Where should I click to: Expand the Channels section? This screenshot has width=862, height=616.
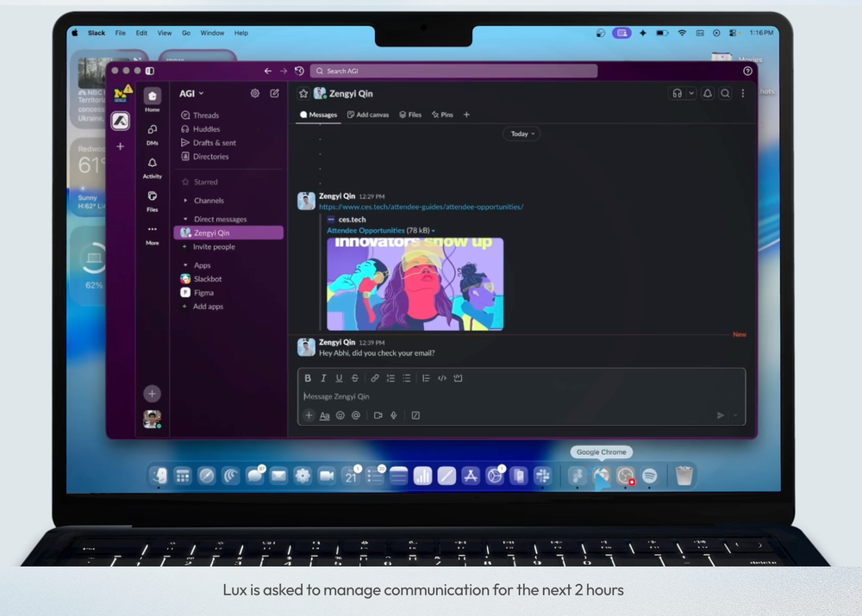pos(184,200)
